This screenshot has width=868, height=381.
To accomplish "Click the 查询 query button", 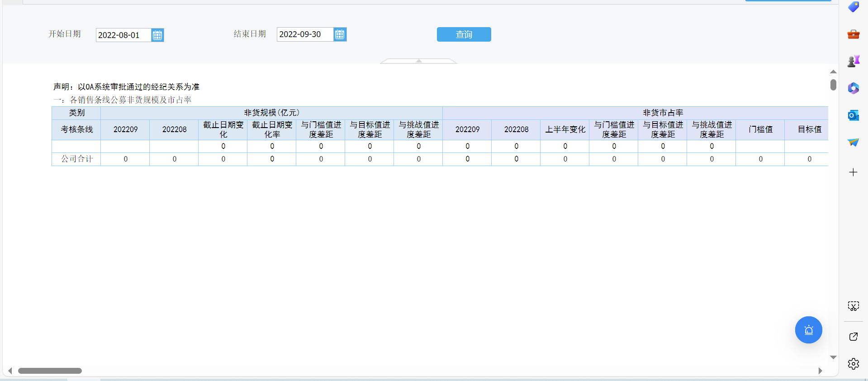I will pyautogui.click(x=464, y=34).
